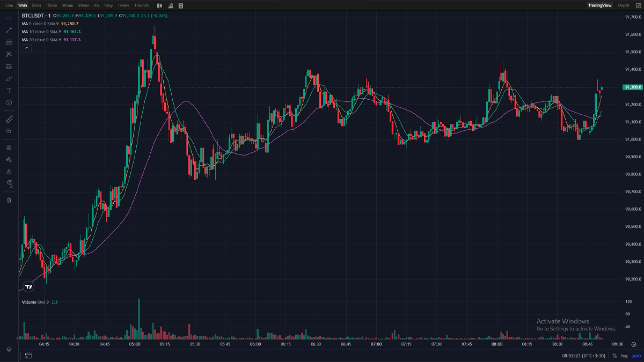644x362 pixels.
Task: Toggle lock all drawing tools
Action: click(x=9, y=172)
